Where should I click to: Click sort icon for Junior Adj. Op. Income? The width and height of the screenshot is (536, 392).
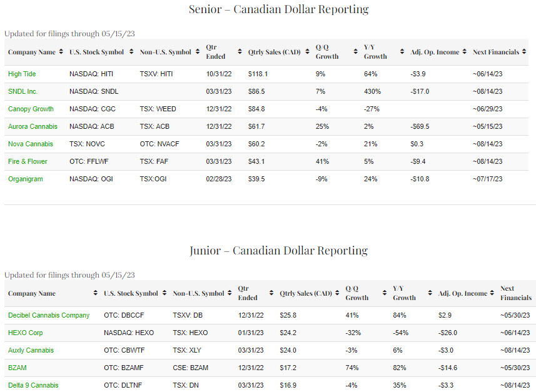tap(493, 293)
